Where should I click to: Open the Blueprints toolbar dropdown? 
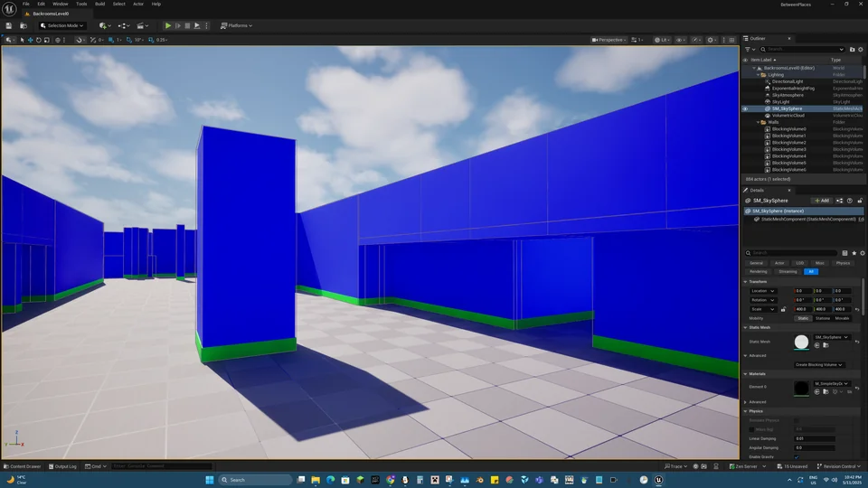pyautogui.click(x=125, y=25)
